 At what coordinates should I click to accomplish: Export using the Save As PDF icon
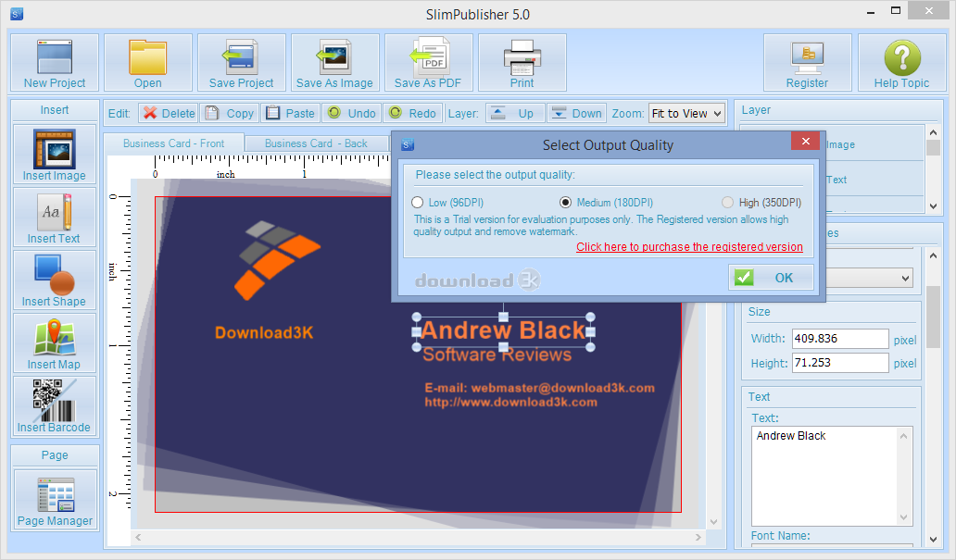coord(429,63)
